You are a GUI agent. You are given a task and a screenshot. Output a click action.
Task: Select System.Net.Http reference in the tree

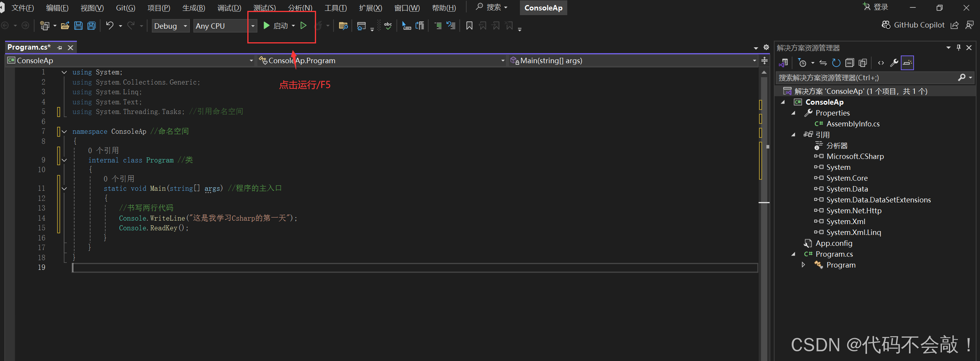[x=853, y=211]
